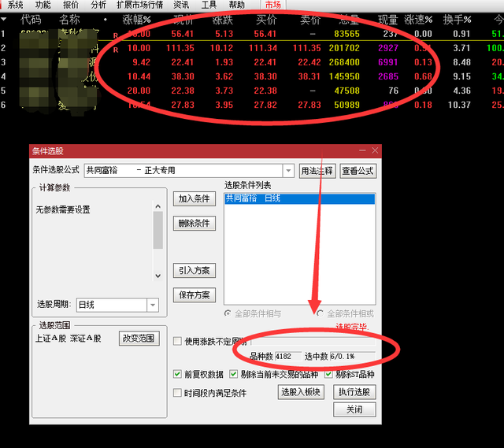Enable the 使用涨跌不定周期 checkbox
This screenshot has width=504, height=448.
click(177, 341)
